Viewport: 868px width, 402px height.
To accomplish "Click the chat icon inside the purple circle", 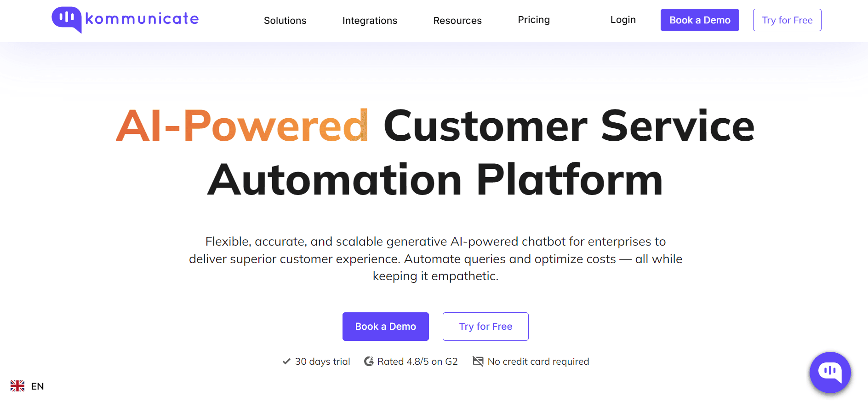I will click(830, 373).
